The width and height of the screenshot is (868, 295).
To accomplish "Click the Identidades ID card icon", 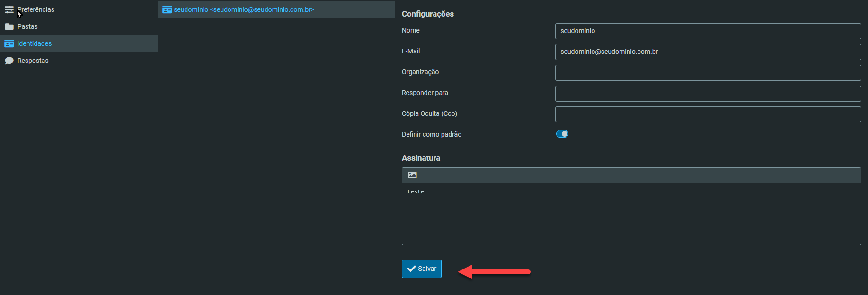I will pos(9,43).
